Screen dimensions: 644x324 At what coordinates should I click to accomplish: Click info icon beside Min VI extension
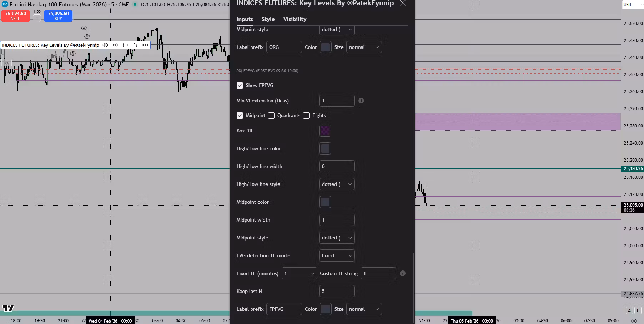pos(361,101)
